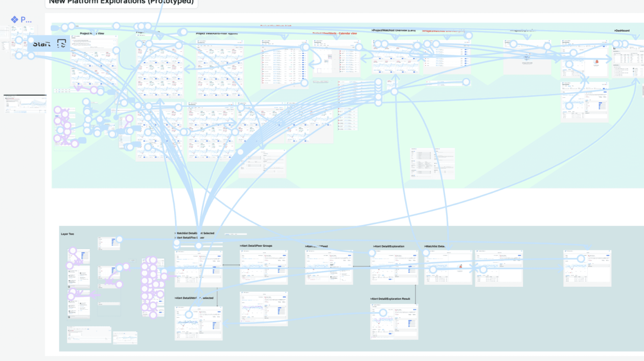Select the Project/Watchlist Overview (Card) label
The height and width of the screenshot is (361, 644).
click(394, 30)
